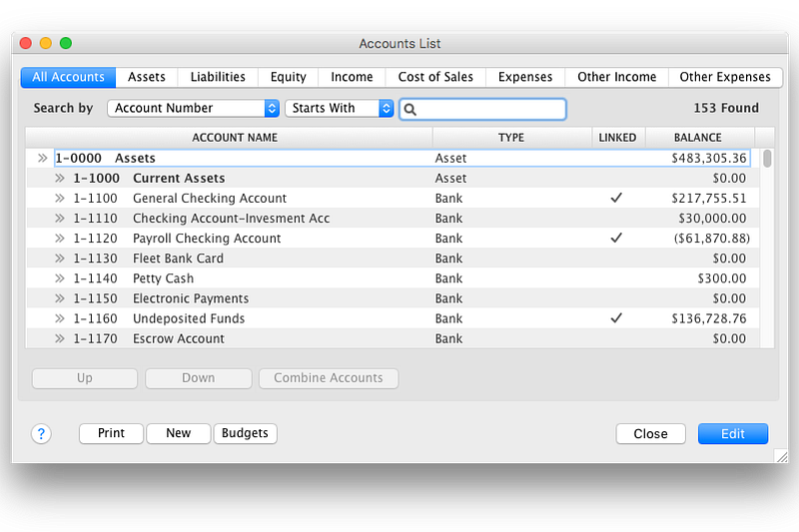The image size is (799, 532).
Task: Open detail arrow for Undeposited Funds
Action: 60,318
